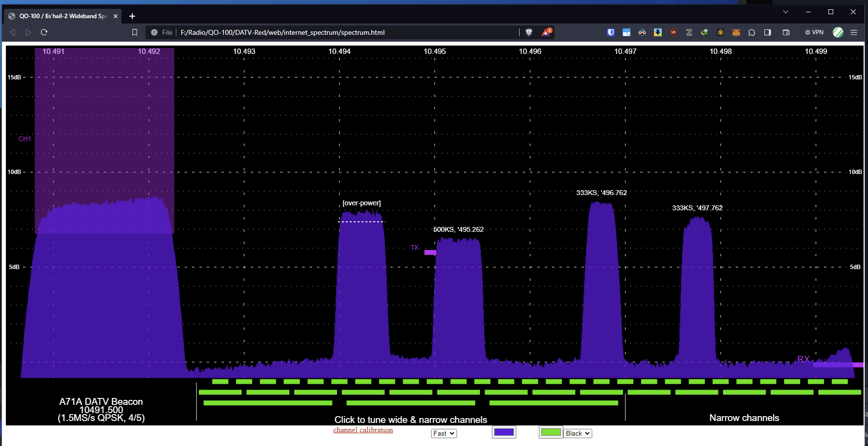Image resolution: width=868 pixels, height=446 pixels.
Task: Go back using the browser back arrow
Action: 13,32
